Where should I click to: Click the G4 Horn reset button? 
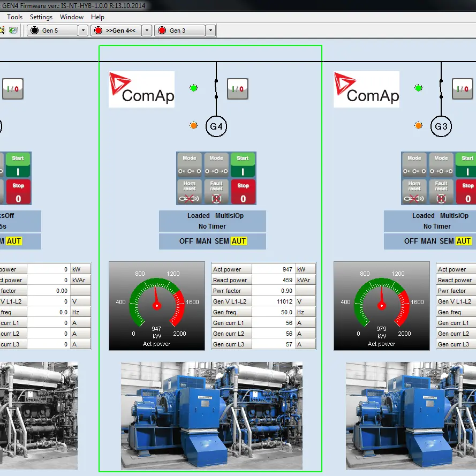[190, 192]
